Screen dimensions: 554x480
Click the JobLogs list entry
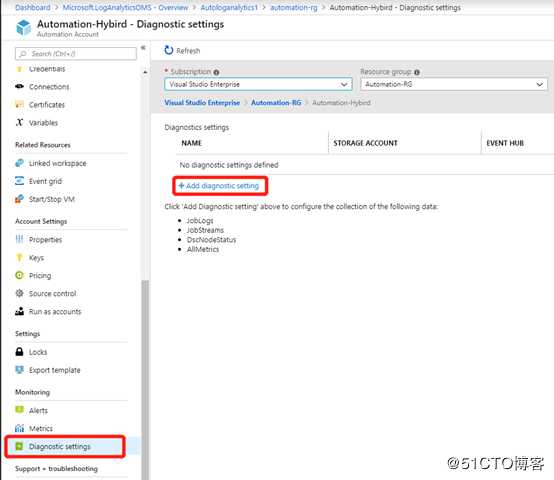(200, 220)
